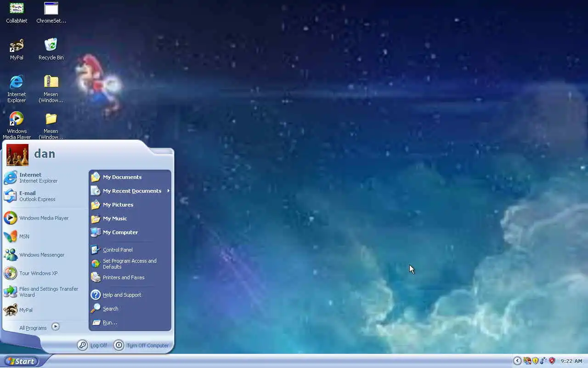Open Search from Start menu
The width and height of the screenshot is (588, 368).
[130, 309]
